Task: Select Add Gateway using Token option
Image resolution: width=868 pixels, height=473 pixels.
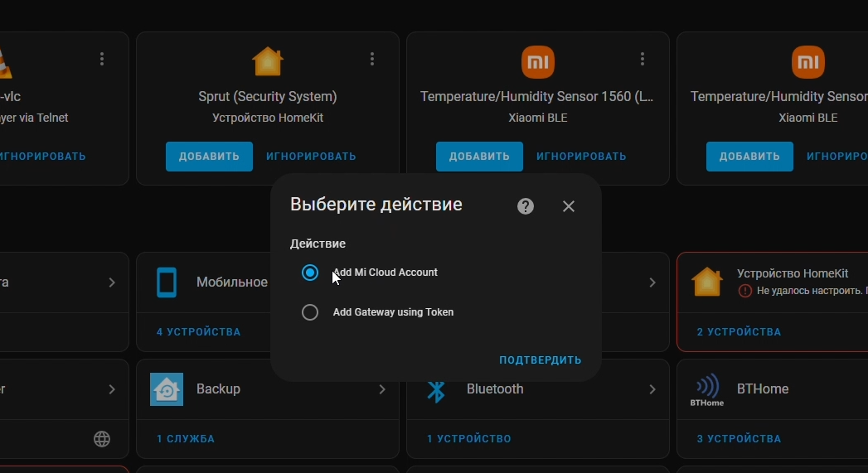Action: pyautogui.click(x=310, y=312)
